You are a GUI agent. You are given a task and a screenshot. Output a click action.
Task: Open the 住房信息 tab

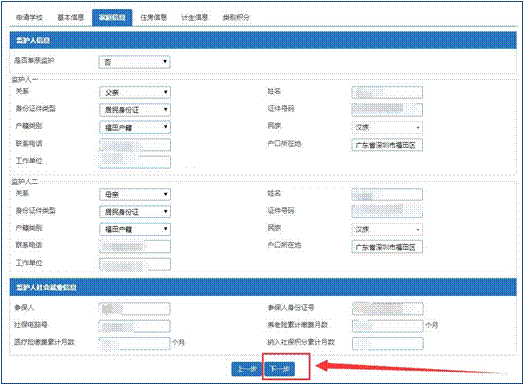pyautogui.click(x=153, y=17)
